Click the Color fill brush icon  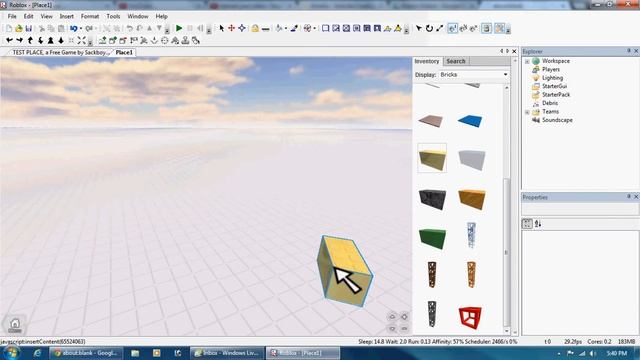click(294, 28)
